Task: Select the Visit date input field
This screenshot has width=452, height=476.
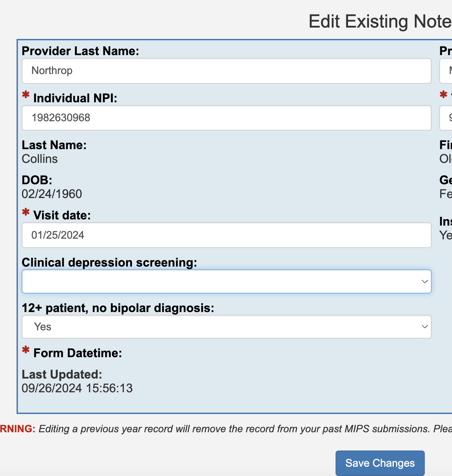Action: [226, 235]
